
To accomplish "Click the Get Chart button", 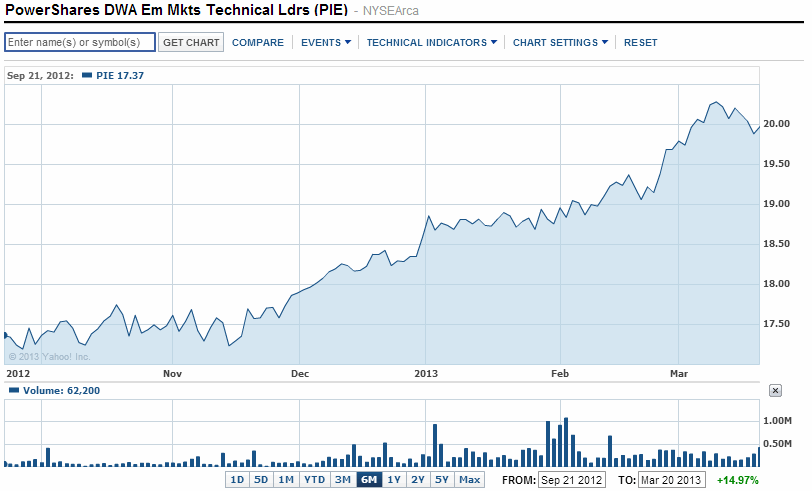I will click(191, 43).
